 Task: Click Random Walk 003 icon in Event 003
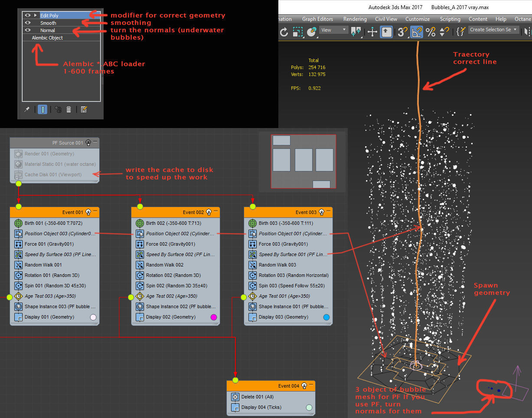[252, 265]
